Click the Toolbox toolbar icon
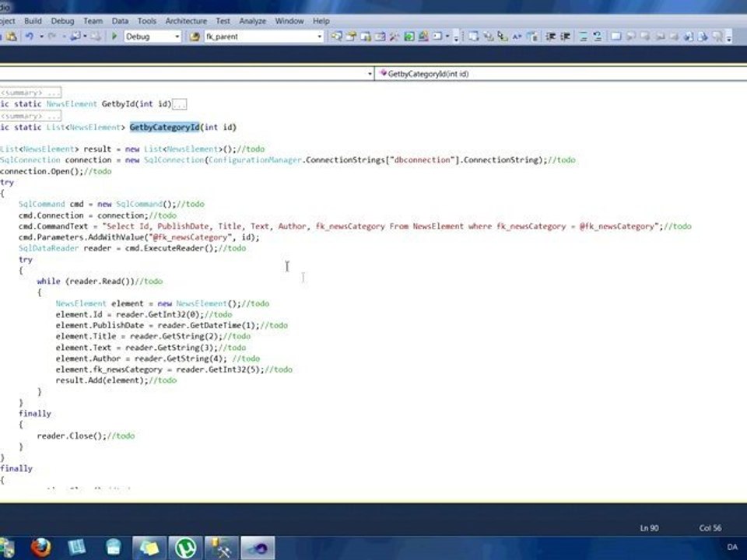 click(395, 37)
